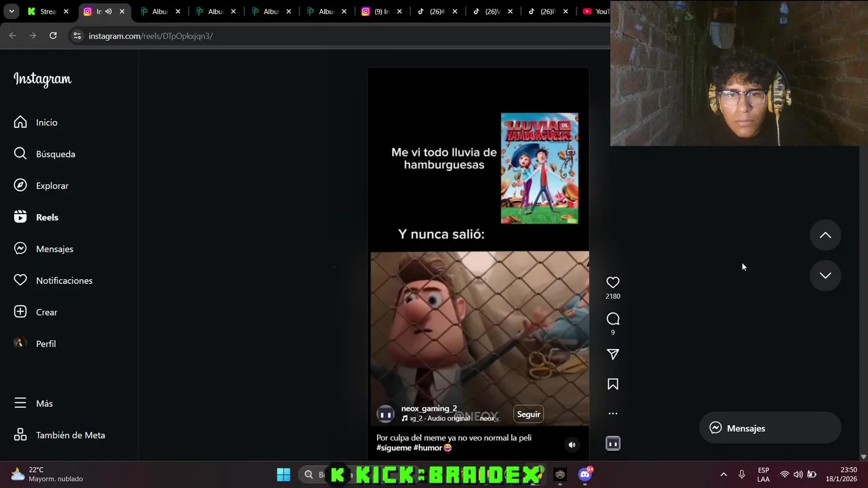This screenshot has height=488, width=868.
Task: Open the ESP LAA language switcher
Action: 764,474
